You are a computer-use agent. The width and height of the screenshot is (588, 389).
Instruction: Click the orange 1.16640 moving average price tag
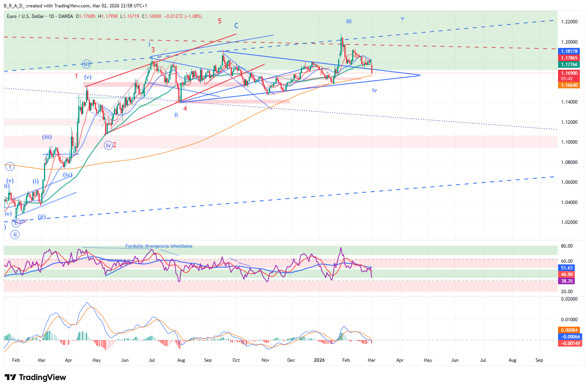(x=569, y=85)
